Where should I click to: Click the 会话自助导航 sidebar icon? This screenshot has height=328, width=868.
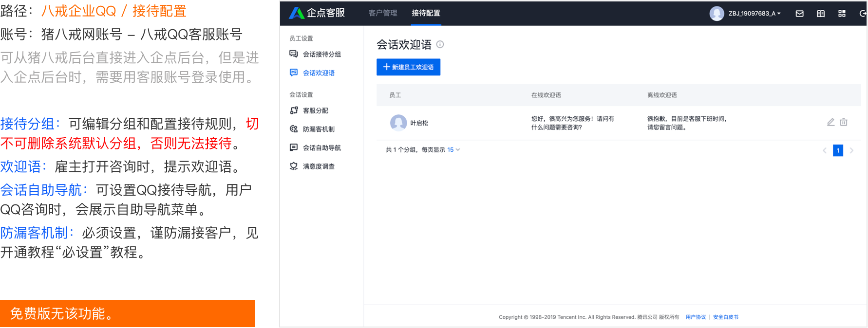294,147
